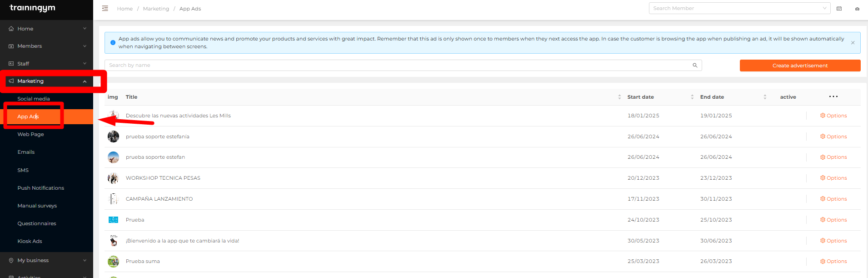Click thumbnail of Descubre las nuevas actividades
The width and height of the screenshot is (868, 278).
(x=113, y=116)
